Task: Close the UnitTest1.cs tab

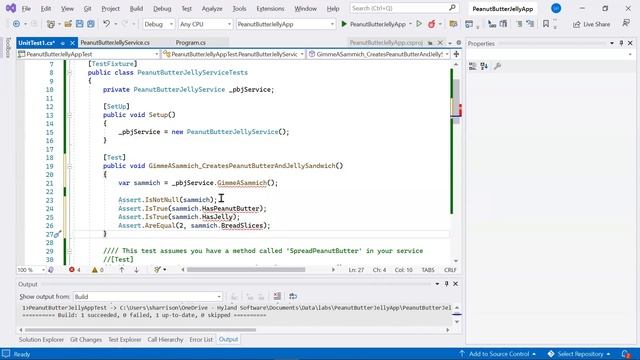Action: click(72, 43)
